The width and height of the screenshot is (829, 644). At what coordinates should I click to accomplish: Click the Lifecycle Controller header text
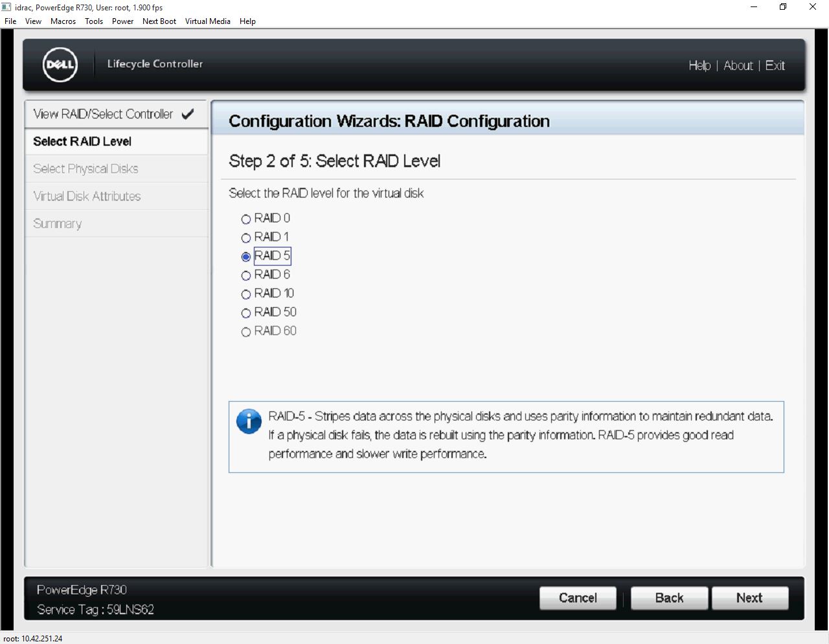coord(155,63)
